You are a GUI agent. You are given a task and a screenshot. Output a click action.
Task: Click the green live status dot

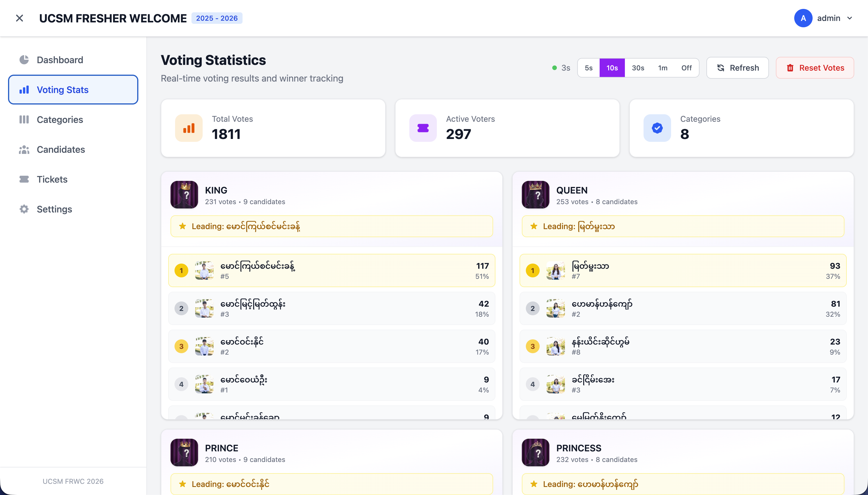point(555,68)
